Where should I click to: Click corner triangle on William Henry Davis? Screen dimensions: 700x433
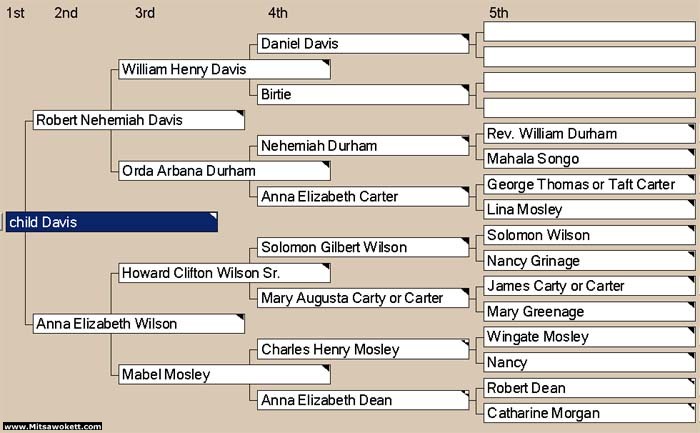[326, 63]
